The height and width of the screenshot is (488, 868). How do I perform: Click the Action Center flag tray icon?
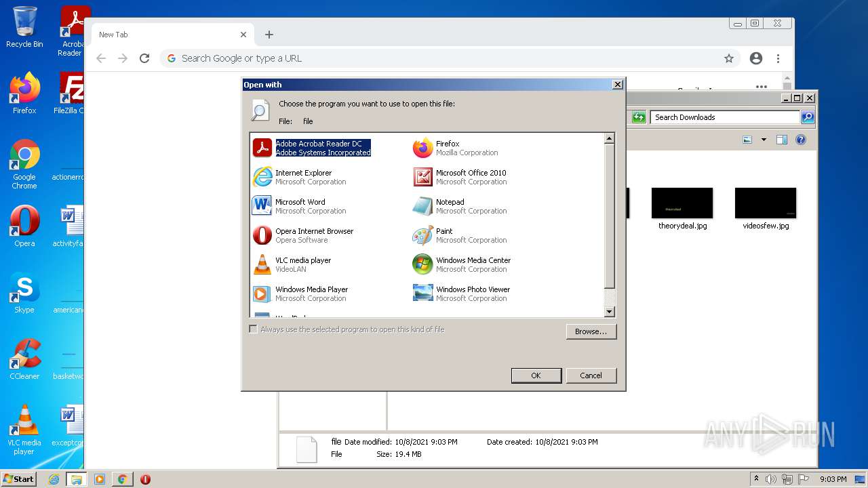coord(804,479)
